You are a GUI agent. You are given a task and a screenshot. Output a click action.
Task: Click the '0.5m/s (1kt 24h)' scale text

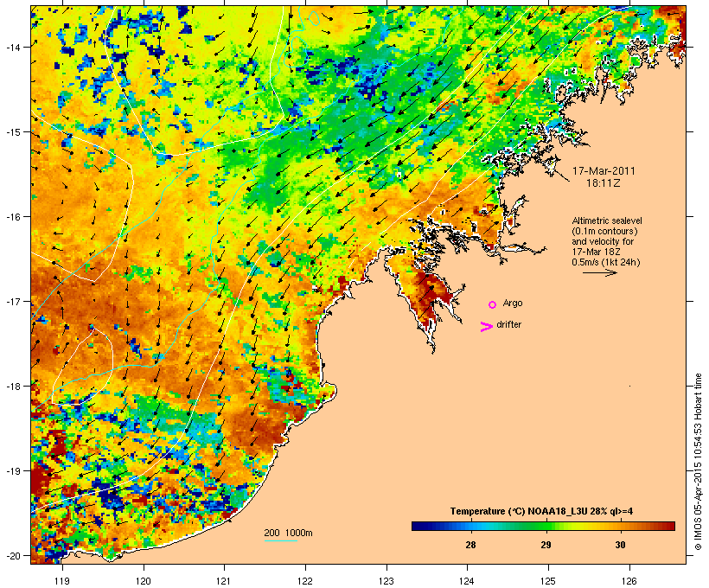(605, 262)
